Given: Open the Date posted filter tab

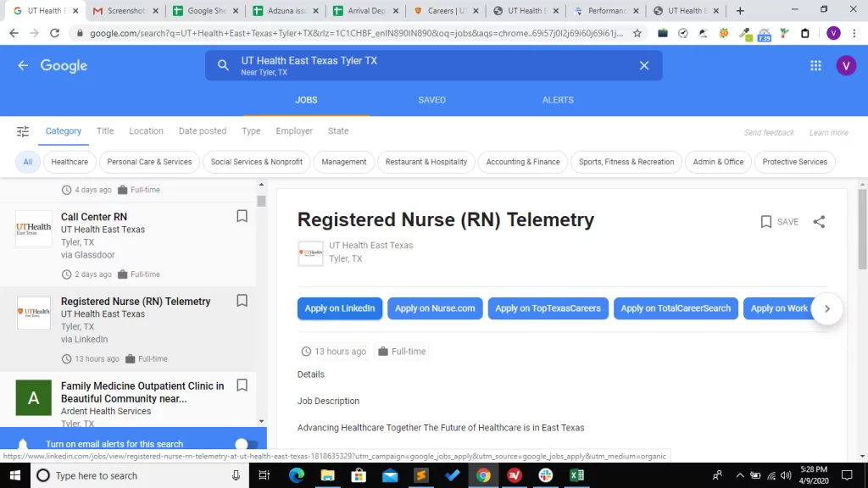Looking at the screenshot, I should (203, 131).
